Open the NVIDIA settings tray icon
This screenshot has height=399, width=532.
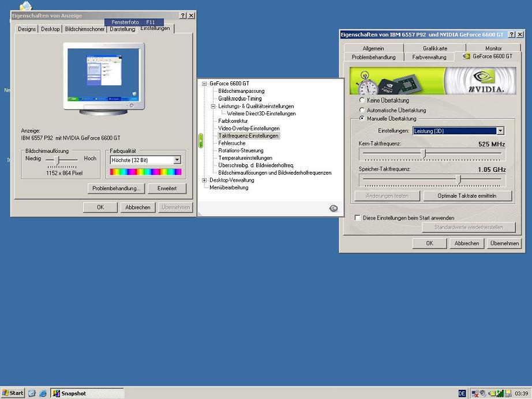pos(492,393)
